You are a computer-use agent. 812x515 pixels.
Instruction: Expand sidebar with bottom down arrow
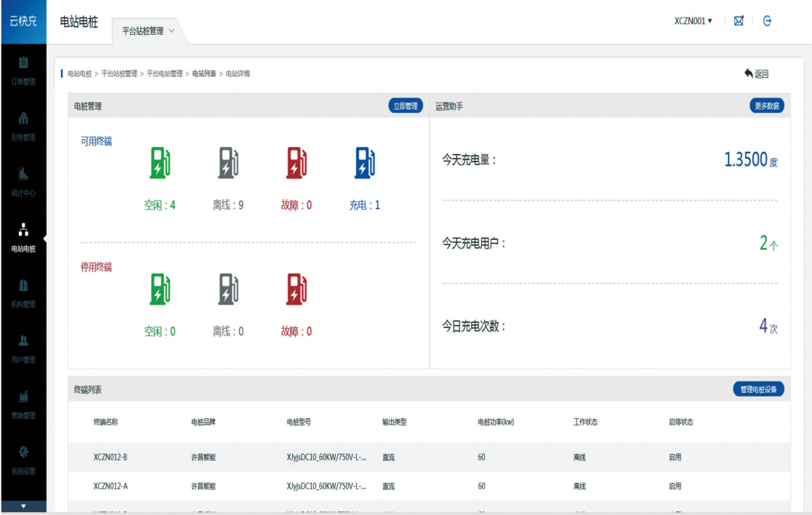[x=23, y=506]
